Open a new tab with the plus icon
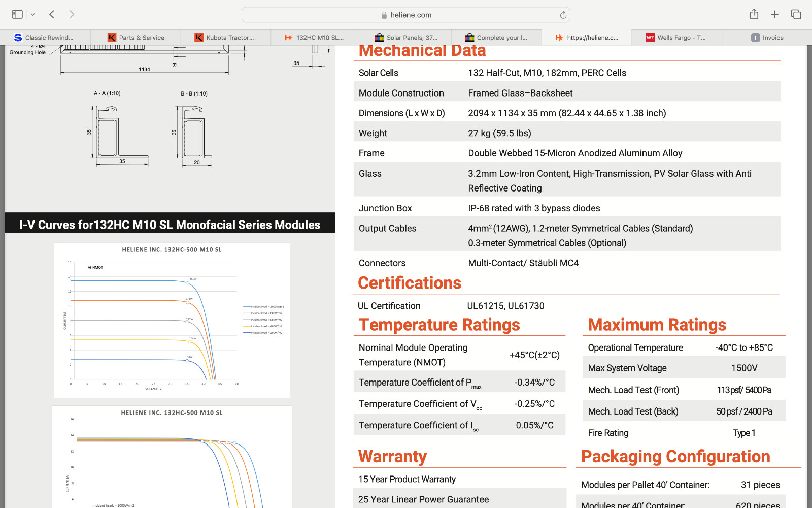 [774, 14]
